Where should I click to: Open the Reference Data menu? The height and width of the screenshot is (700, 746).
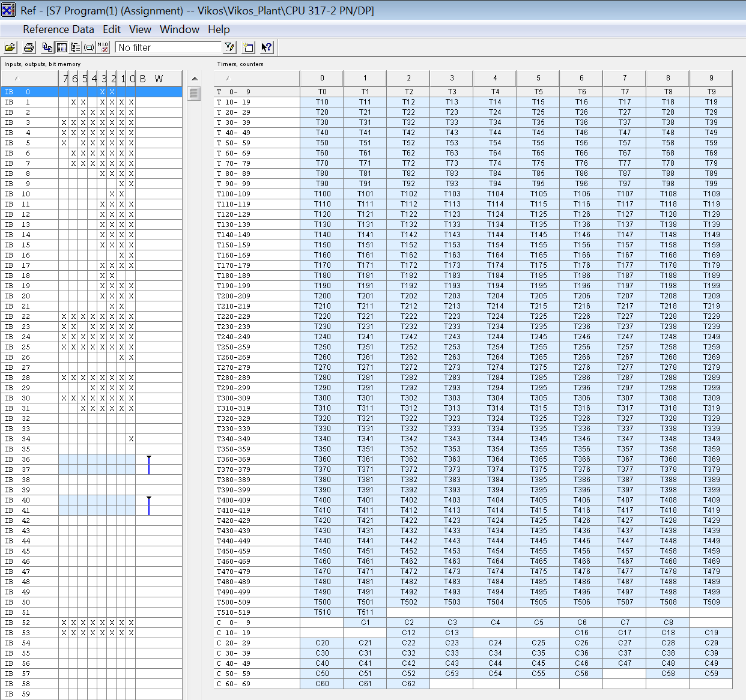58,29
